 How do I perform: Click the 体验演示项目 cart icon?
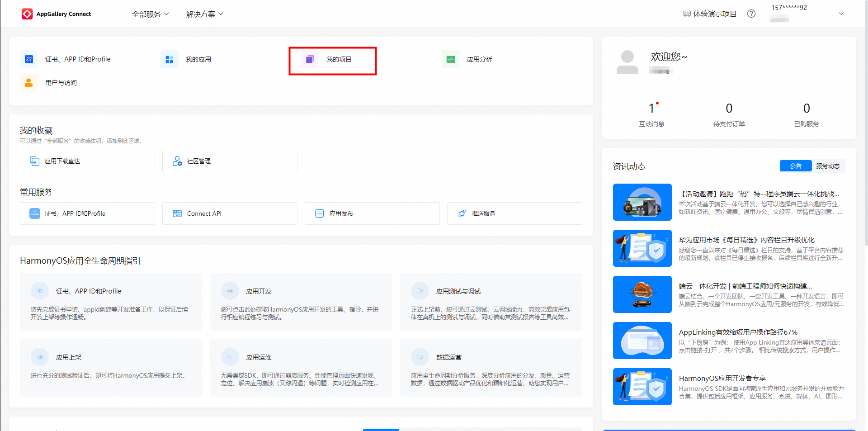click(687, 14)
